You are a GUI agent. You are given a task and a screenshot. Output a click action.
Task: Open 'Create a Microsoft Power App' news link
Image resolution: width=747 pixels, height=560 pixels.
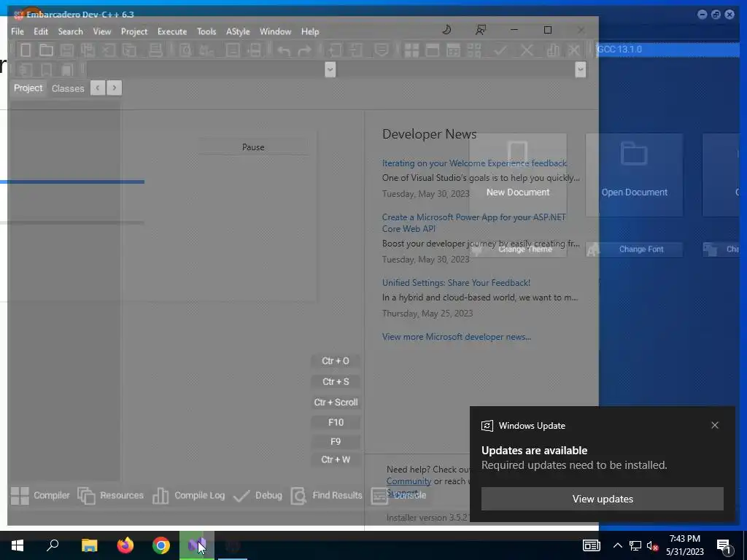474,223
